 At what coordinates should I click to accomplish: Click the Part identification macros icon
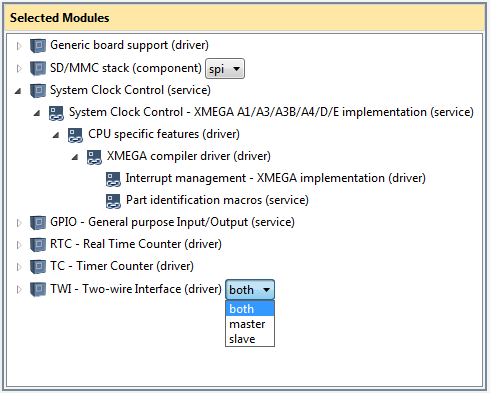tap(113, 201)
